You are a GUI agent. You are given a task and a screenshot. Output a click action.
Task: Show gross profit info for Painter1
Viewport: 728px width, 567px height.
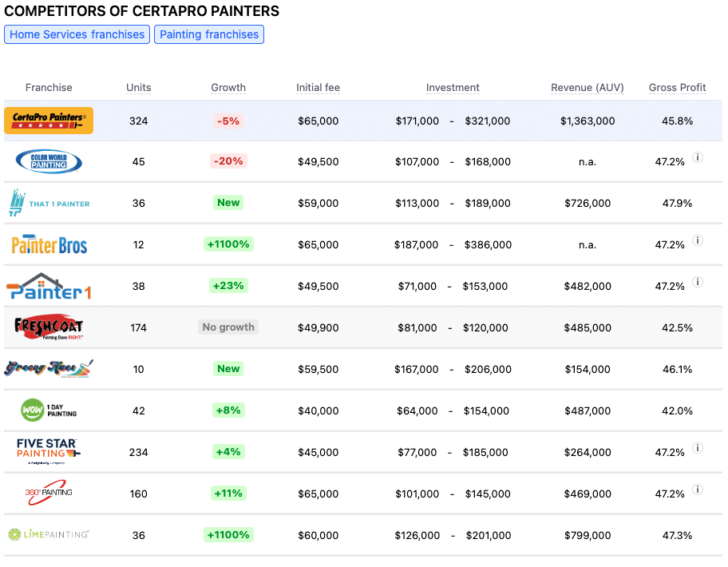tap(698, 282)
